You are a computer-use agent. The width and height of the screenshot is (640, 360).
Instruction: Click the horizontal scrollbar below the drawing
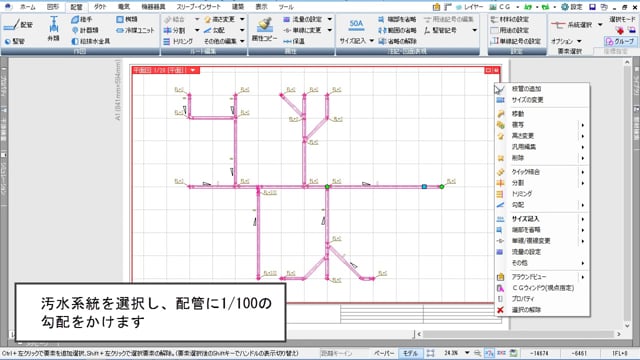point(518,334)
